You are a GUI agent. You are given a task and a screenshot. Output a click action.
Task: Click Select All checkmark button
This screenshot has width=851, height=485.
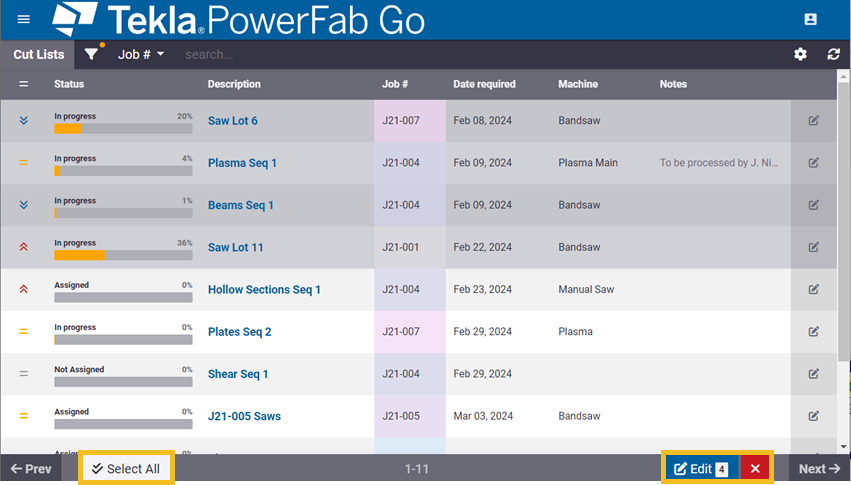coord(126,469)
